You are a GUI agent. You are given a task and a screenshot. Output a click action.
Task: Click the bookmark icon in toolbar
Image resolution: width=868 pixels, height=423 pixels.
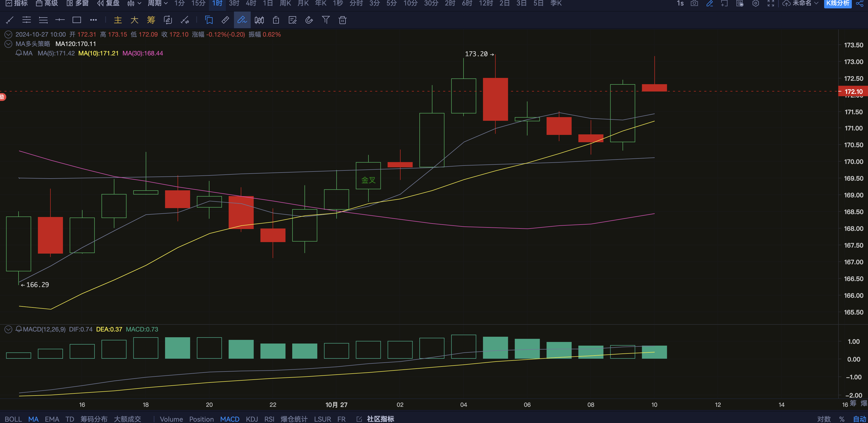coord(209,20)
